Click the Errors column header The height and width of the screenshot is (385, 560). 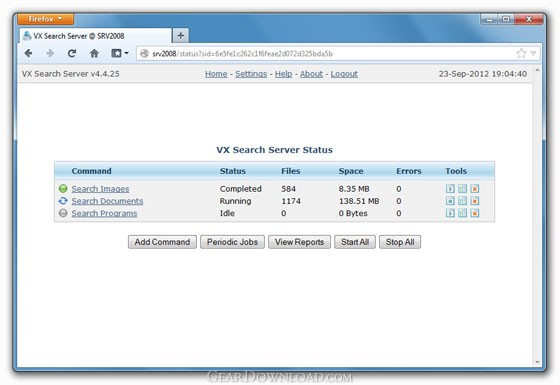(x=409, y=171)
